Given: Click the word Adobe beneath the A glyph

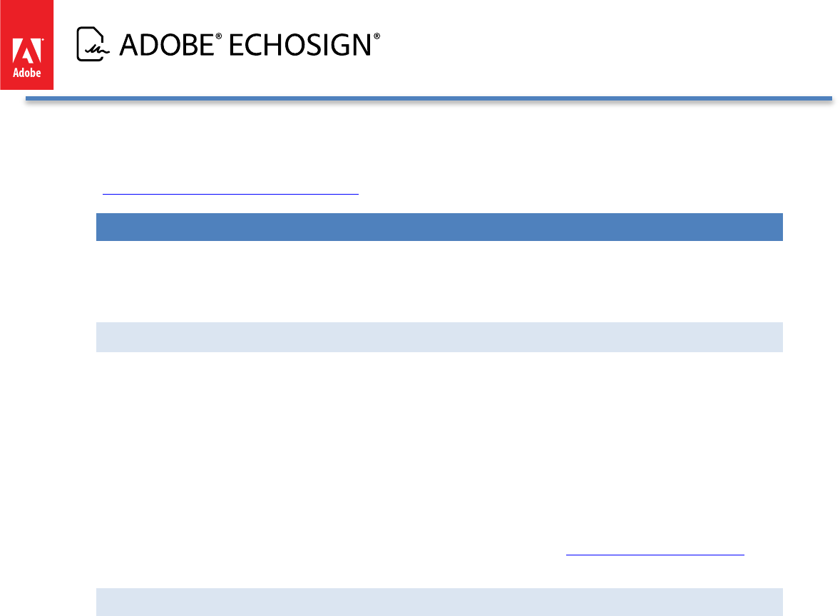Looking at the screenshot, I should [27, 73].
